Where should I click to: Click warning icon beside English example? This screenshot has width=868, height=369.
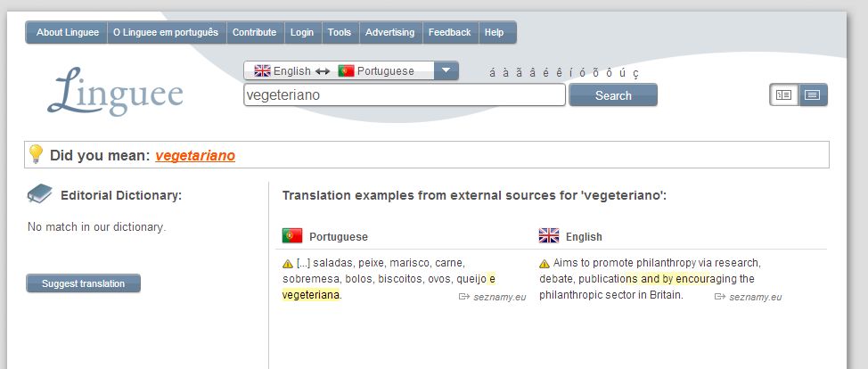click(544, 264)
